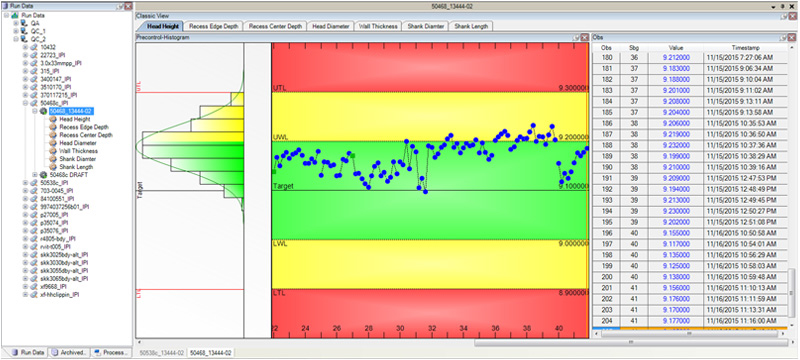Select value 9.212000 in observation 180

676,57
